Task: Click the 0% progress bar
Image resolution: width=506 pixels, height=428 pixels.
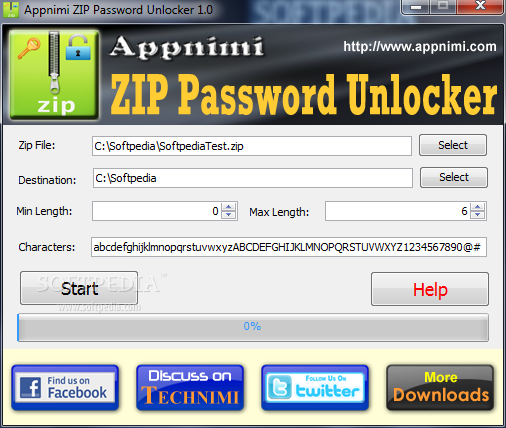Action: coord(253,327)
